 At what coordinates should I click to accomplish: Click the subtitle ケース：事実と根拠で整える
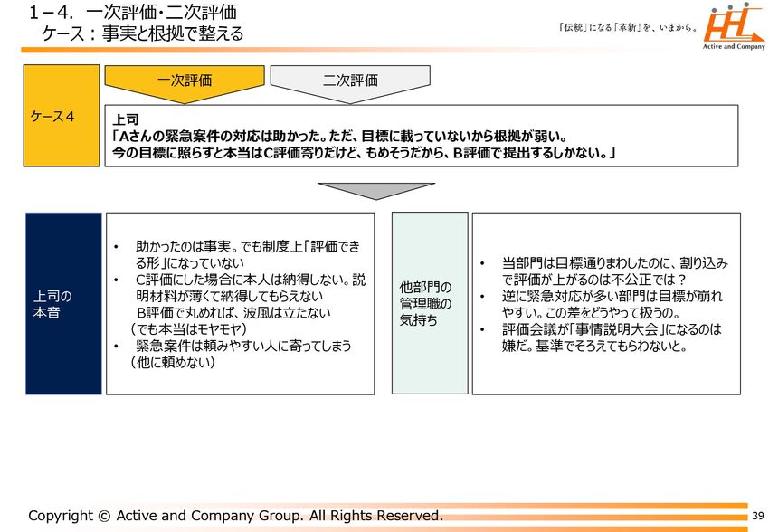142,33
